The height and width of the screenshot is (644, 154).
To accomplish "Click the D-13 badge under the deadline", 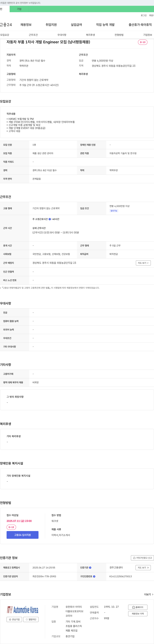I will tap(11, 527).
